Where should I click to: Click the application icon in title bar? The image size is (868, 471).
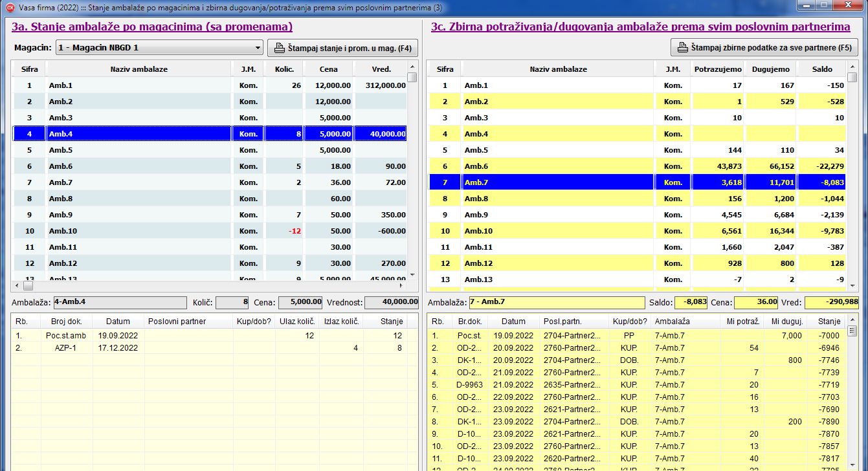10,6
